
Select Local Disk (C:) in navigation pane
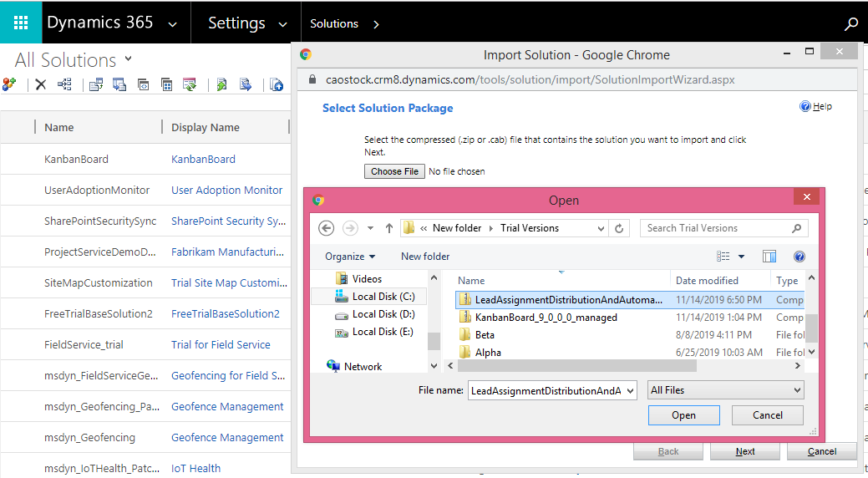(375, 297)
